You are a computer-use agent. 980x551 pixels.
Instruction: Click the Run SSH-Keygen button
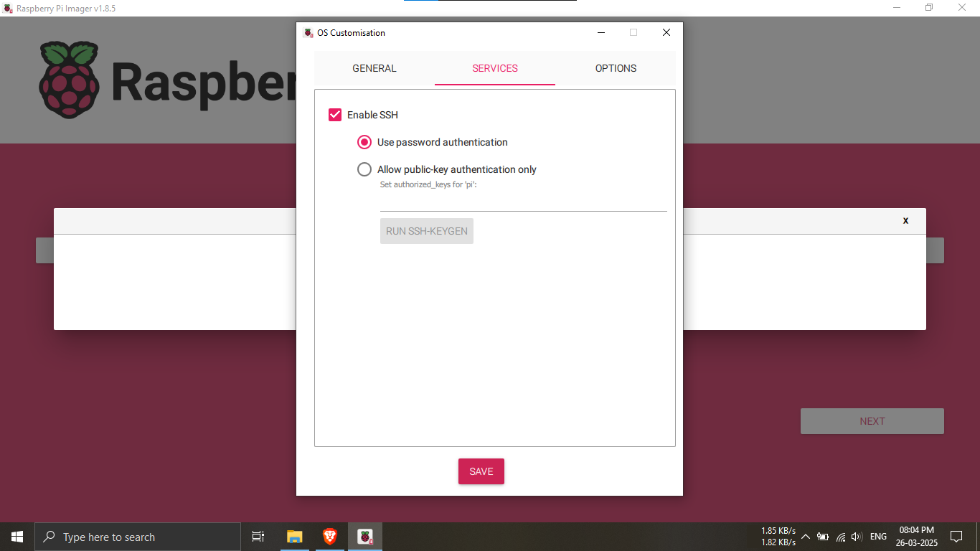coord(427,231)
